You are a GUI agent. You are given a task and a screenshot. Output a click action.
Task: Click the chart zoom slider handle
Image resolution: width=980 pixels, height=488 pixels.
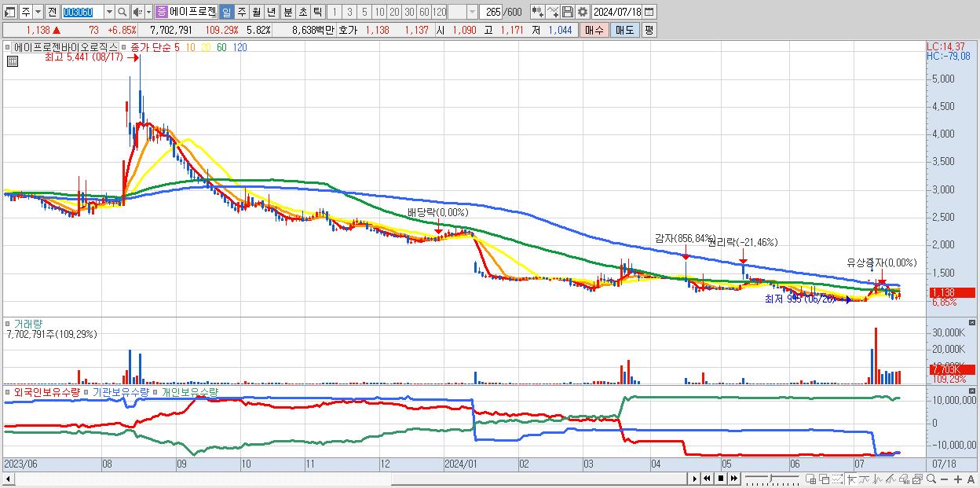click(770, 478)
